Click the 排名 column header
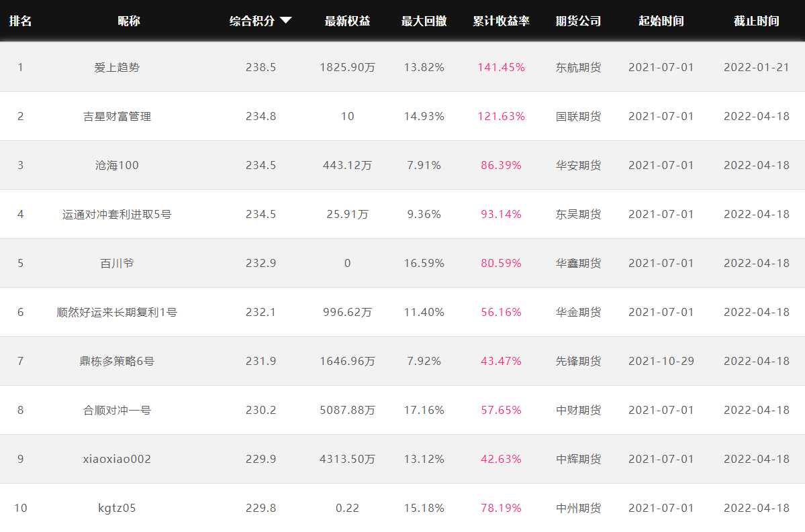Image resolution: width=805 pixels, height=532 pixels. point(21,21)
